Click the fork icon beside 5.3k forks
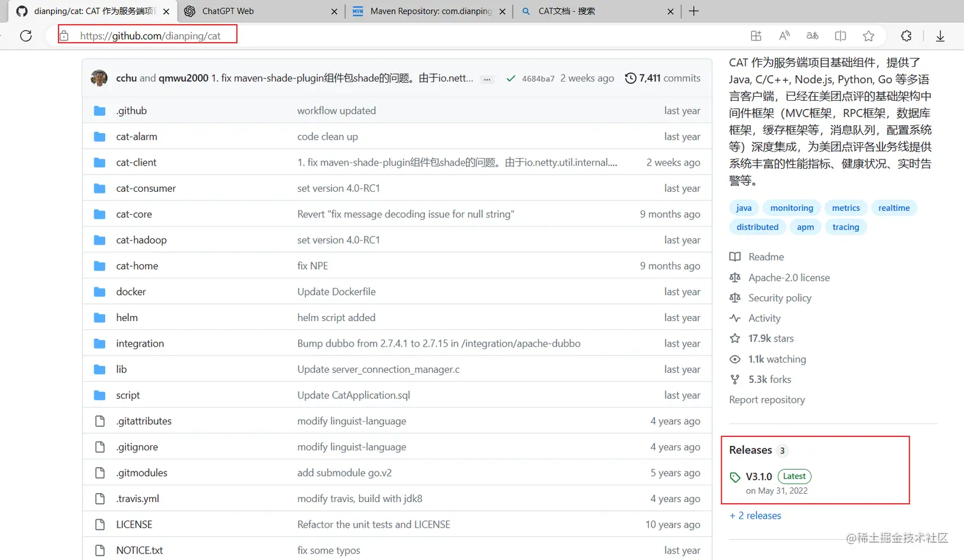The height and width of the screenshot is (560, 964). click(x=735, y=380)
